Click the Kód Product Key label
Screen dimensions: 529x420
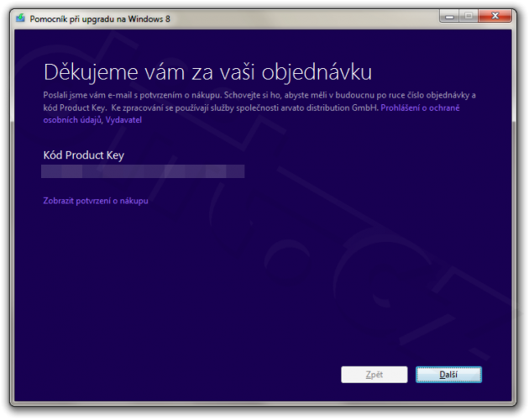pos(84,155)
